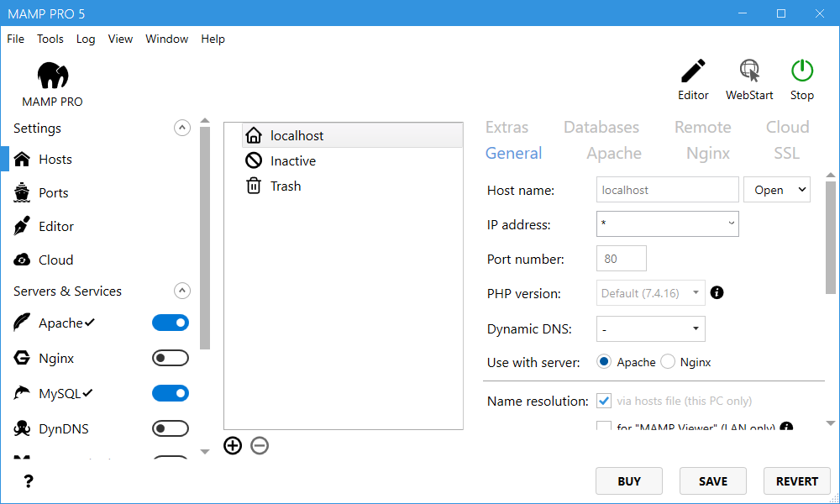Screen dimensions: 840x504
Task: Click the PHP version info icon
Action: pyautogui.click(x=717, y=293)
